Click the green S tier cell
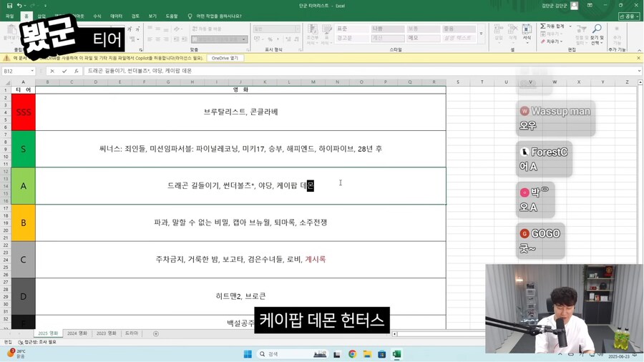The image size is (644, 362). 24,149
